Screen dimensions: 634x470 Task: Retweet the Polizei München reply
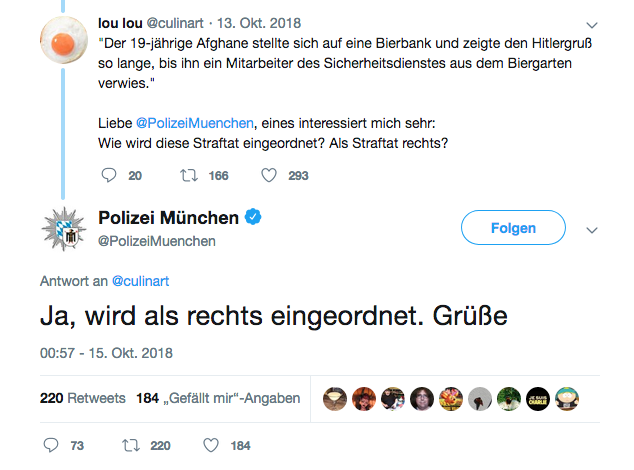click(130, 445)
